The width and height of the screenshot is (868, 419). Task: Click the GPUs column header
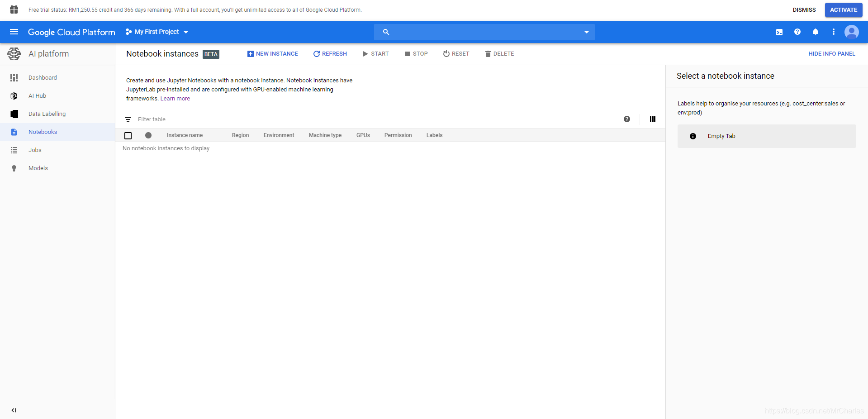363,135
